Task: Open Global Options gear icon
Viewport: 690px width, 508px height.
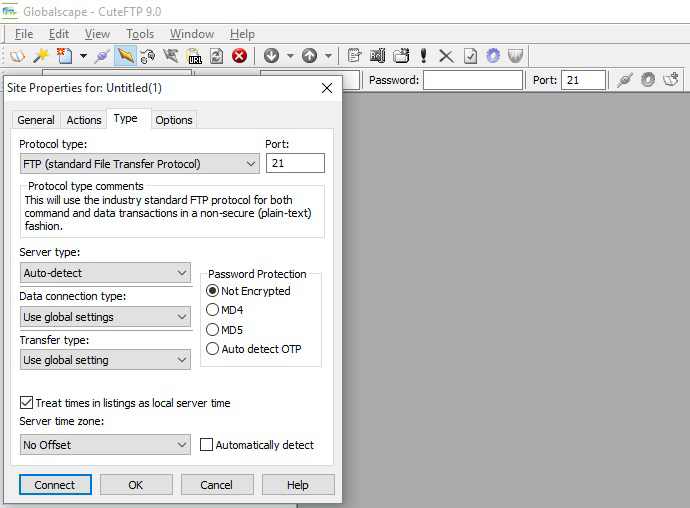Action: (x=493, y=56)
